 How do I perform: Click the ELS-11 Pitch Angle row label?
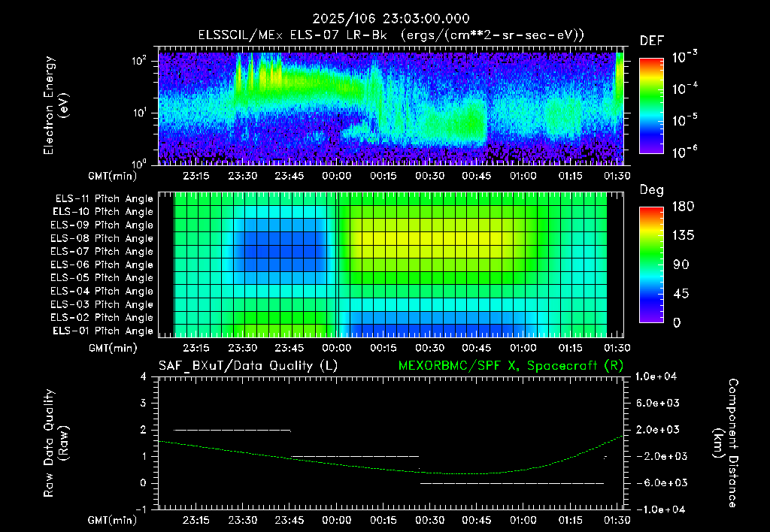[104, 199]
